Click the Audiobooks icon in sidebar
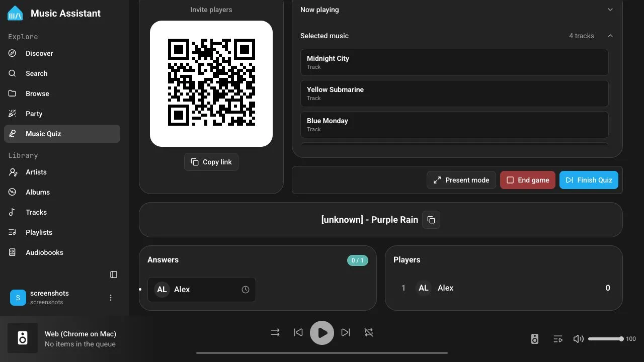Image resolution: width=644 pixels, height=362 pixels. 13,252
